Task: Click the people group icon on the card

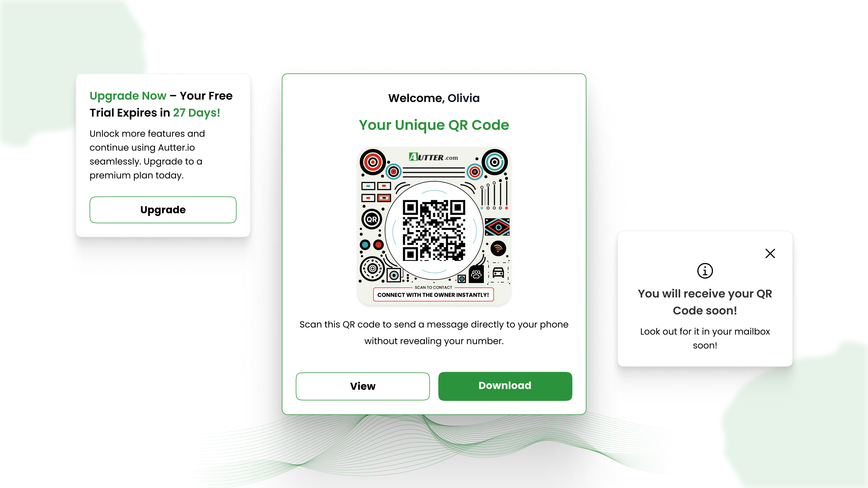Action: pos(476,274)
